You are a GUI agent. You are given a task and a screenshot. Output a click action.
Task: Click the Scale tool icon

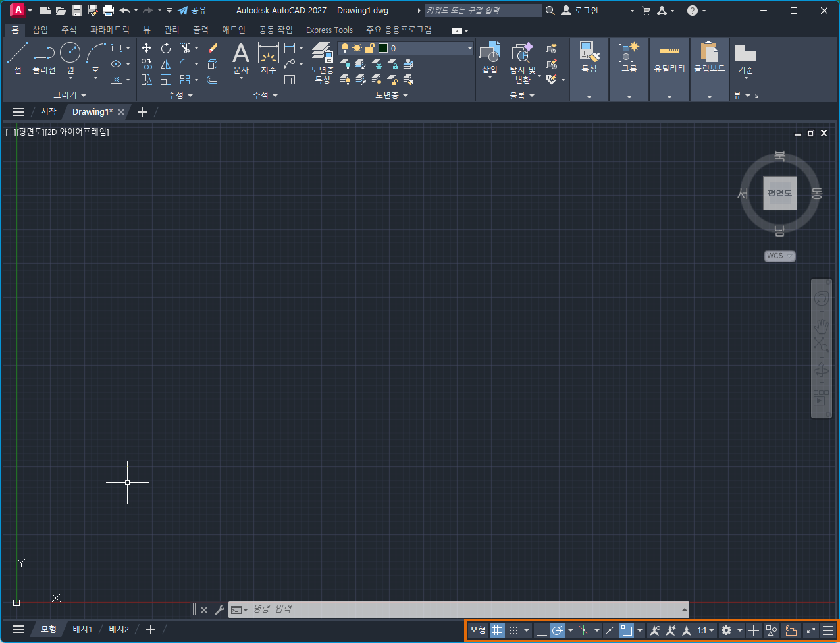[166, 80]
